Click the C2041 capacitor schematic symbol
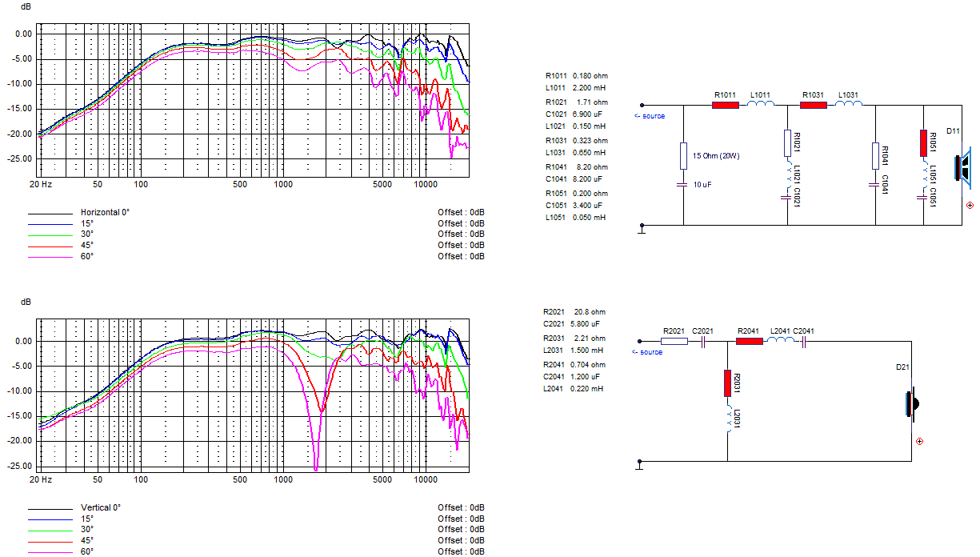Image resolution: width=980 pixels, height=557 pixels. tap(804, 341)
